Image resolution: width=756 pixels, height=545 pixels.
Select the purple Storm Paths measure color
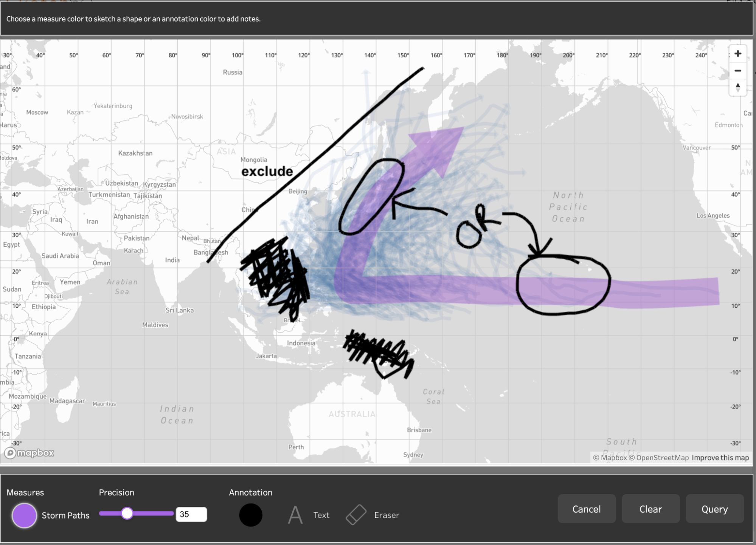[24, 515]
